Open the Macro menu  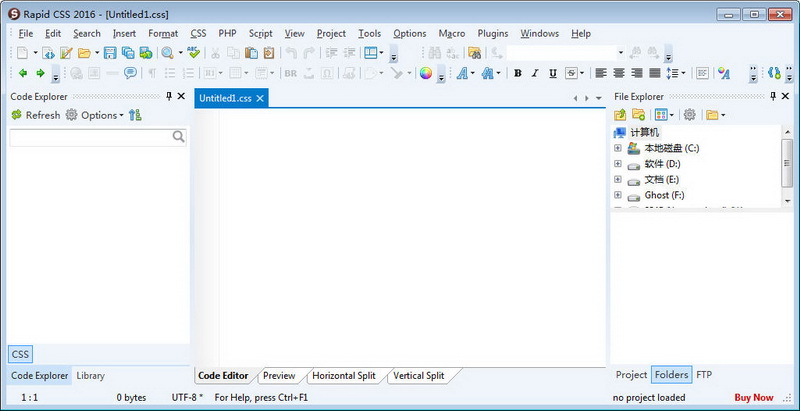click(452, 34)
